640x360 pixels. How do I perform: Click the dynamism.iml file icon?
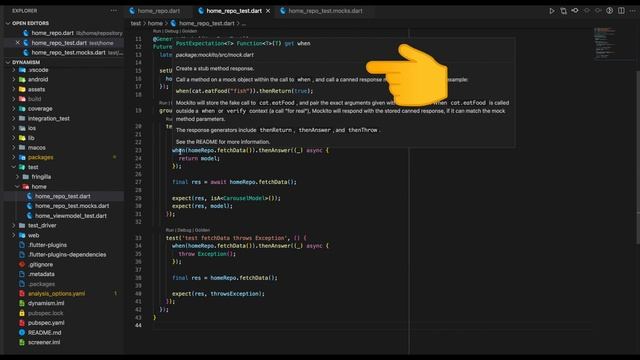pyautogui.click(x=22, y=303)
